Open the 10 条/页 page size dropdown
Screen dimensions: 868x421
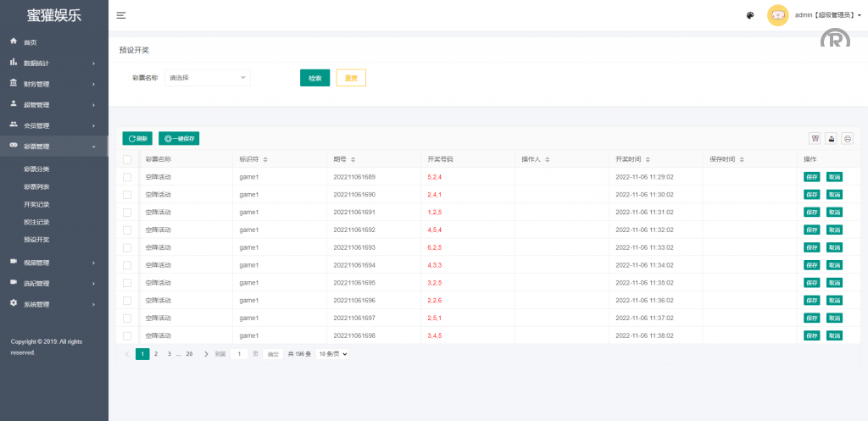click(332, 354)
